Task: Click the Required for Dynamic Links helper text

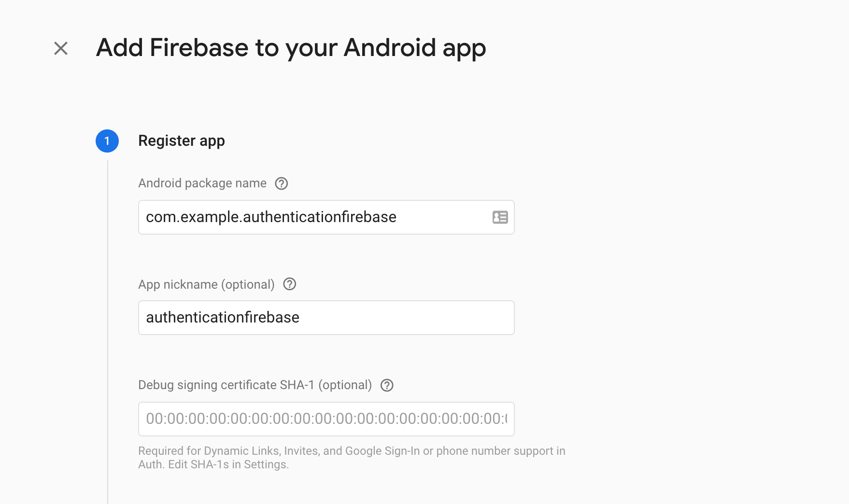Action: 352,451
